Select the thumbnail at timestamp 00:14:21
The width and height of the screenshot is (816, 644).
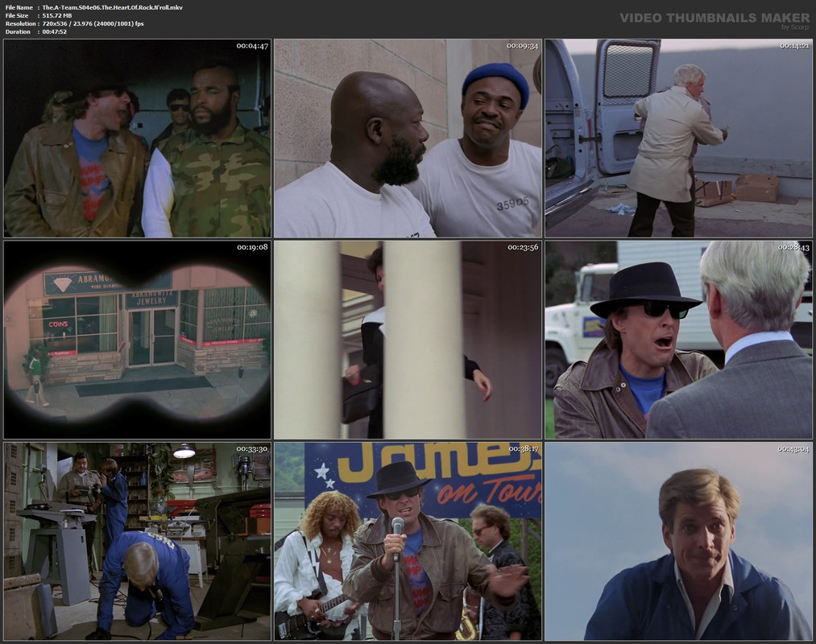[678, 138]
